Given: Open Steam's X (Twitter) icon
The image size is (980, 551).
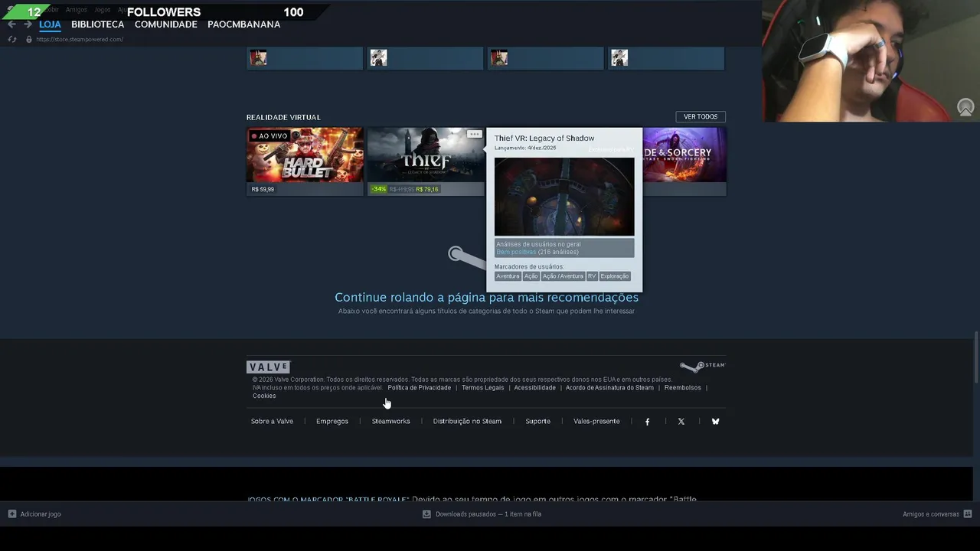Looking at the screenshot, I should click(681, 422).
